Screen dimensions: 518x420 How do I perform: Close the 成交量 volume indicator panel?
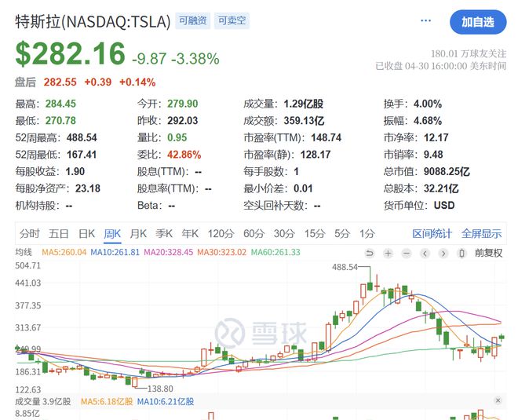(x=498, y=400)
